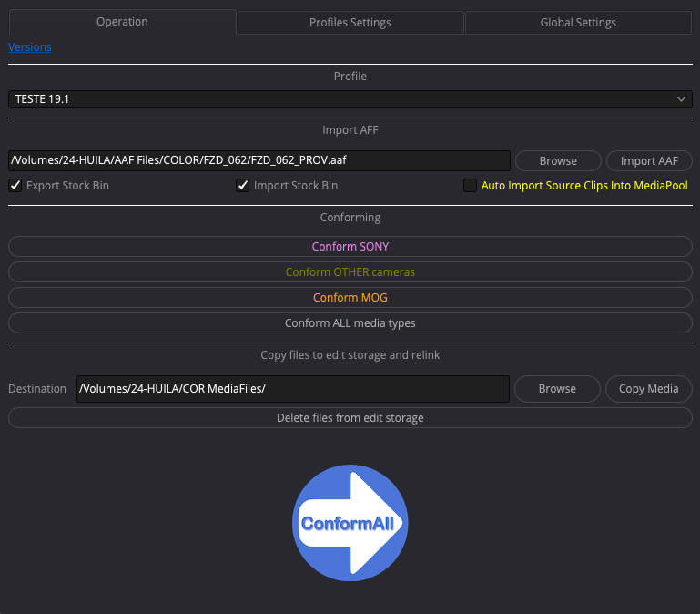Click the ConformAll arrow logo
The width and height of the screenshot is (700, 614).
tap(350, 523)
